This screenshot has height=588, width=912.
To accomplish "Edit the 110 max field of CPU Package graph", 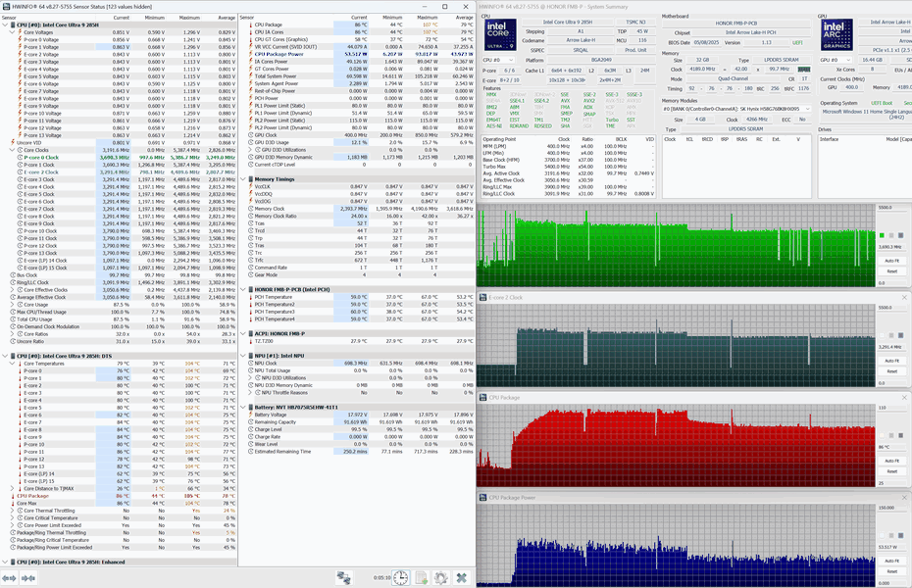I will coord(891,408).
